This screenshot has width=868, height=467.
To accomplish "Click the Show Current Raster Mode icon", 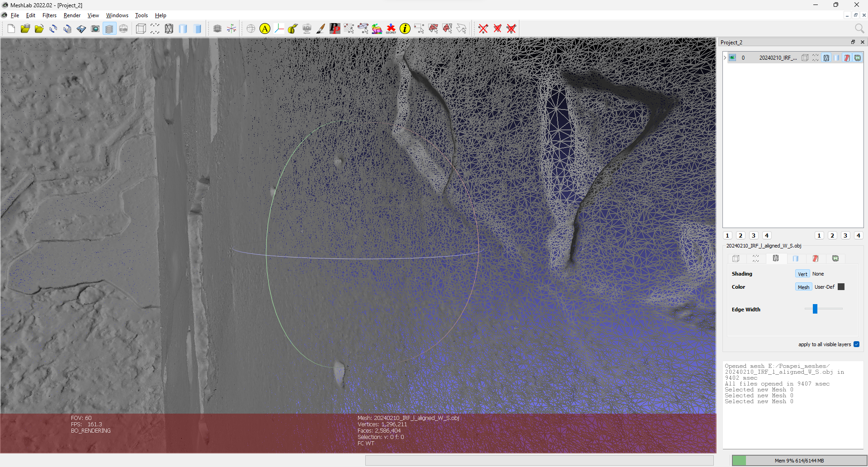I will coord(123,29).
